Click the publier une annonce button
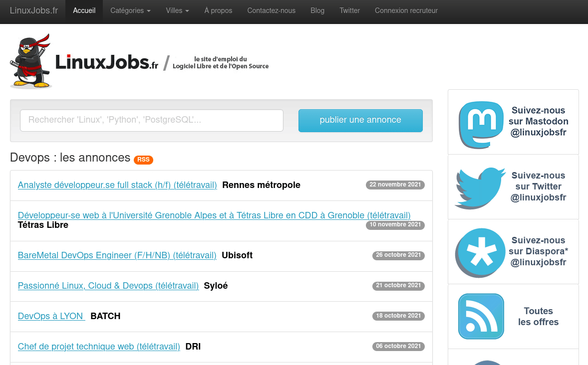Image resolution: width=588 pixels, height=365 pixels. click(x=360, y=120)
